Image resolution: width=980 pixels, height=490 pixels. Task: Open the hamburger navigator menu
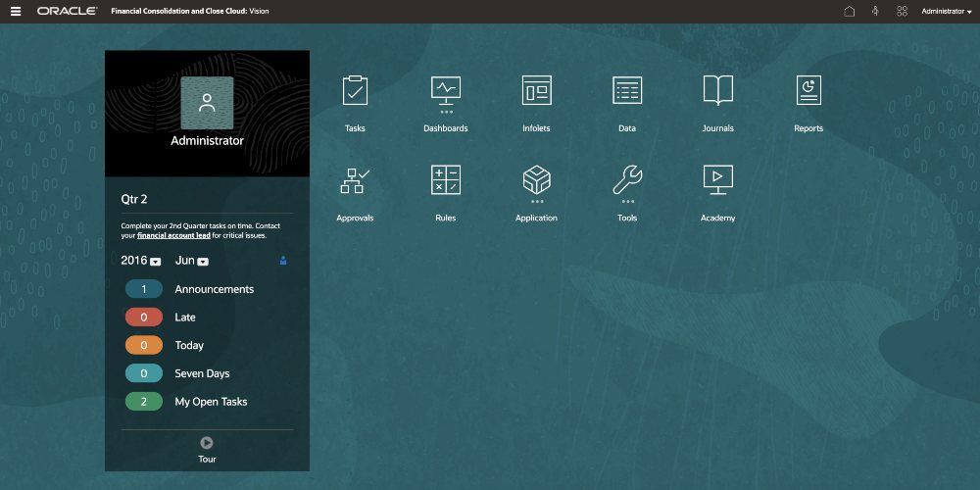click(x=16, y=12)
